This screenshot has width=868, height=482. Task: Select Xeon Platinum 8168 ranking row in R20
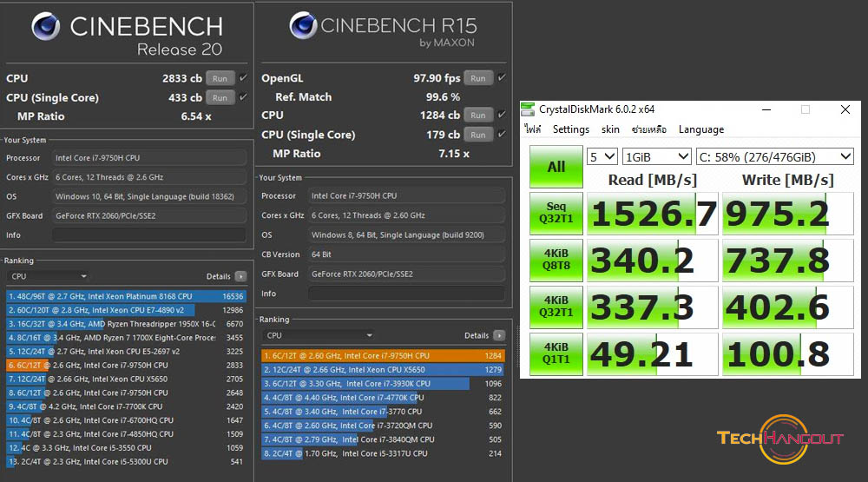tap(126, 296)
